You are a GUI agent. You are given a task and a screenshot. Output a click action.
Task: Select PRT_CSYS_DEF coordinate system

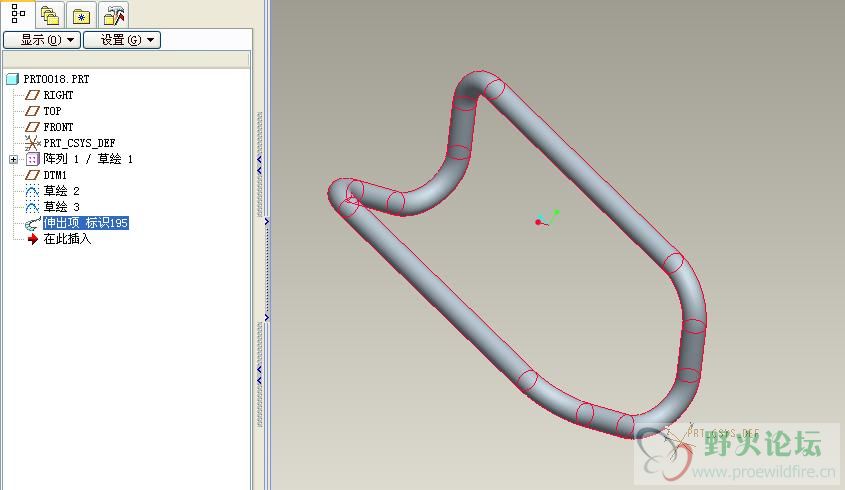point(79,143)
